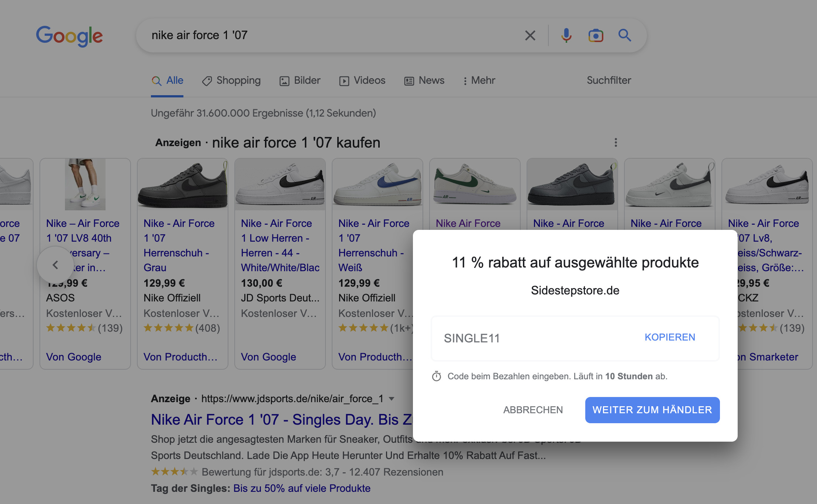Open Nike Air Force 1 '07 Singles Day ad
817x504 pixels.
pos(281,420)
